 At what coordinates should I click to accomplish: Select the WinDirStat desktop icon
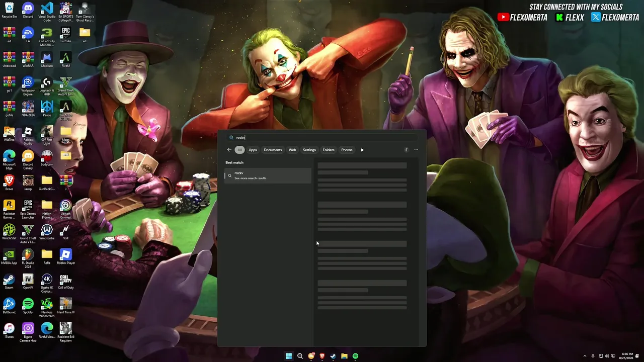click(9, 232)
